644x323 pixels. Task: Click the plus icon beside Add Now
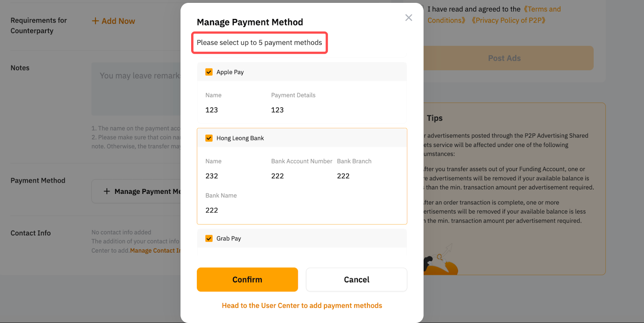pos(95,21)
